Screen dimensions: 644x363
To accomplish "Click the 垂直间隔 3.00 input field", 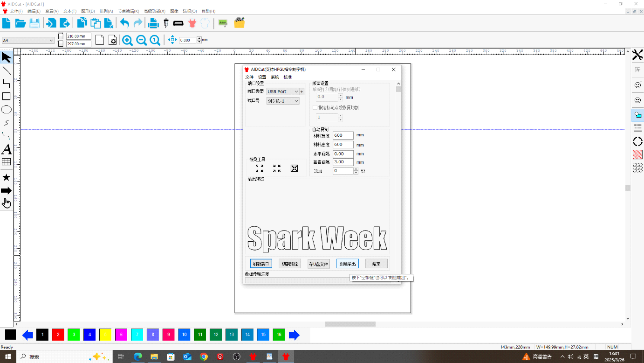I will pyautogui.click(x=343, y=162).
